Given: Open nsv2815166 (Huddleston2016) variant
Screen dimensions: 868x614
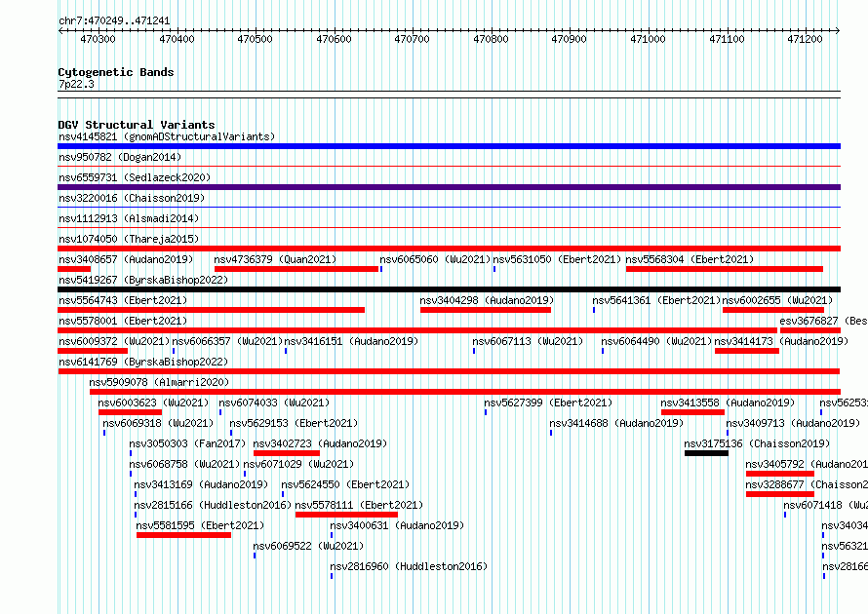Looking at the screenshot, I should click(213, 505).
